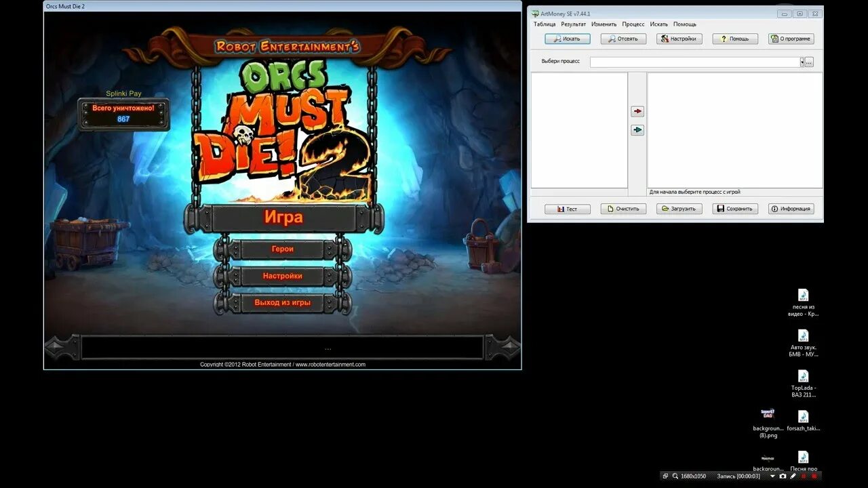This screenshot has width=868, height=488.
Task: Click Выход из игры to quit game
Action: (x=283, y=303)
